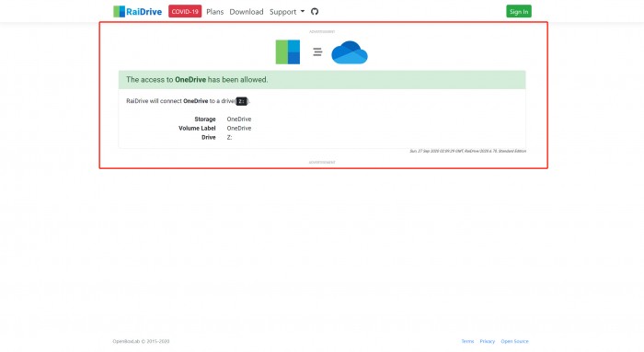The height and width of the screenshot is (352, 644).
Task: Click the RaiDrive logo in the navbar
Action: click(x=138, y=11)
